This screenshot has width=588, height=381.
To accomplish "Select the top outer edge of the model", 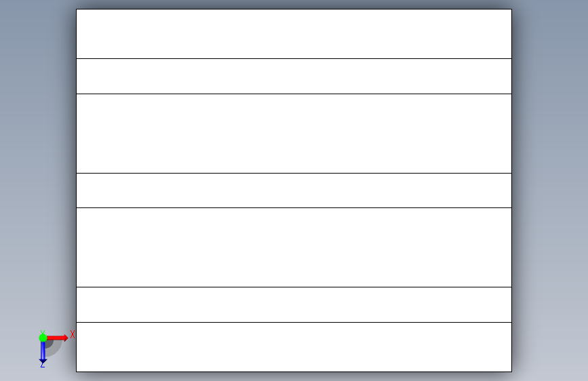I will (294, 9).
